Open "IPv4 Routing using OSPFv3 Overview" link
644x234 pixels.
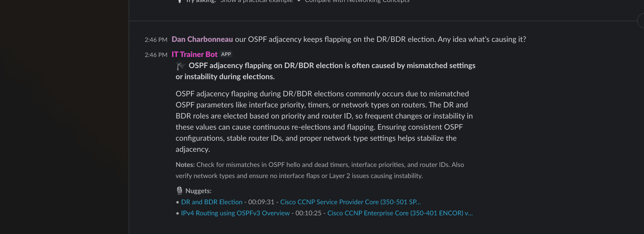[x=235, y=213]
